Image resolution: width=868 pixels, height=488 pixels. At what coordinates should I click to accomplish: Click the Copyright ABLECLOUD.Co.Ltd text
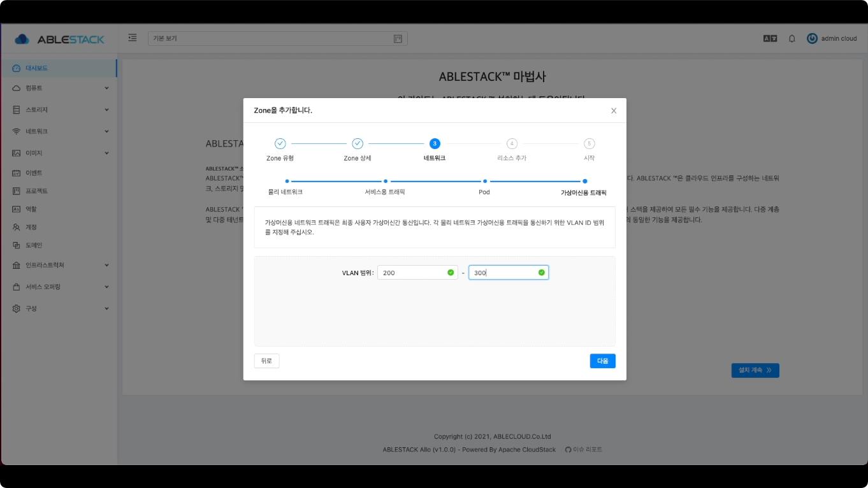(x=493, y=436)
